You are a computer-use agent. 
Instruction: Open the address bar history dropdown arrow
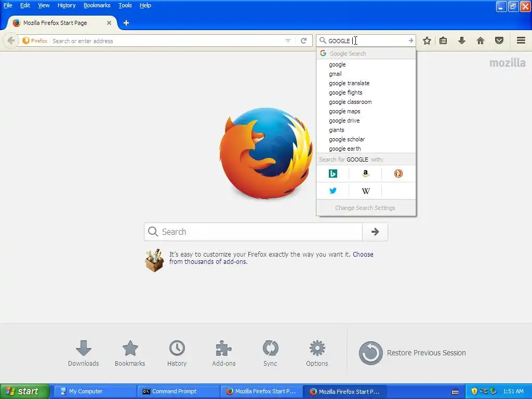coord(288,41)
